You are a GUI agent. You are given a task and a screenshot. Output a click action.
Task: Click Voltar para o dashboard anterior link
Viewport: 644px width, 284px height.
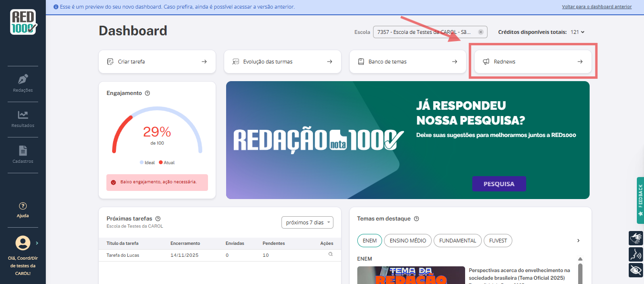point(597,7)
